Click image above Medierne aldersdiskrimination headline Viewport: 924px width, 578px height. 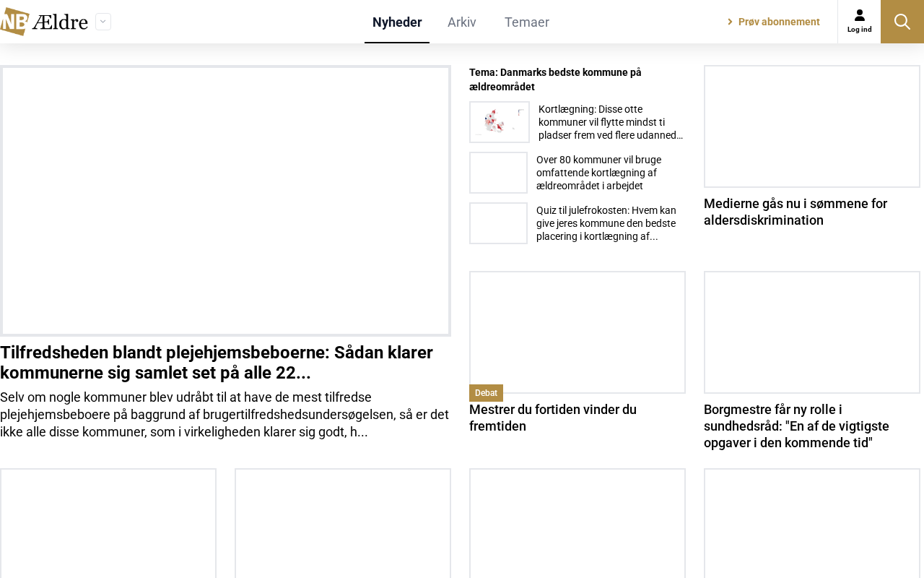click(x=812, y=126)
